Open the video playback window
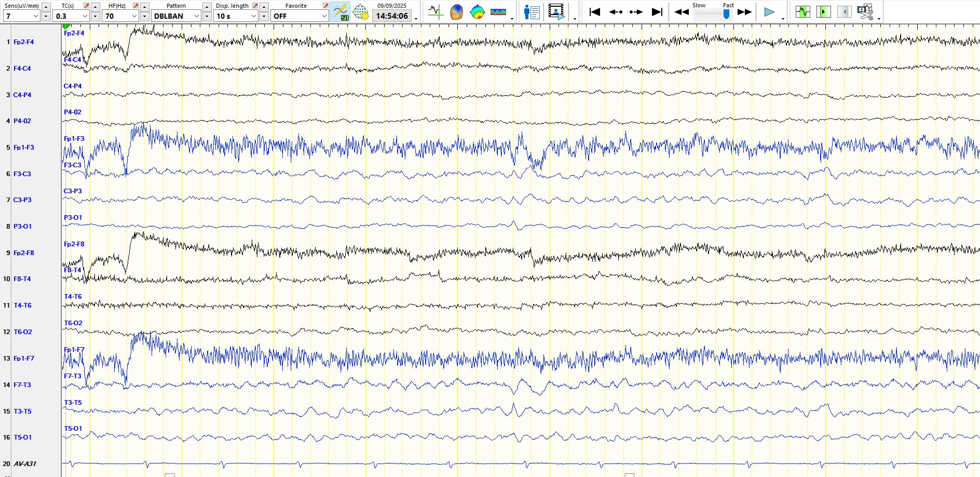980x477 pixels. [556, 12]
